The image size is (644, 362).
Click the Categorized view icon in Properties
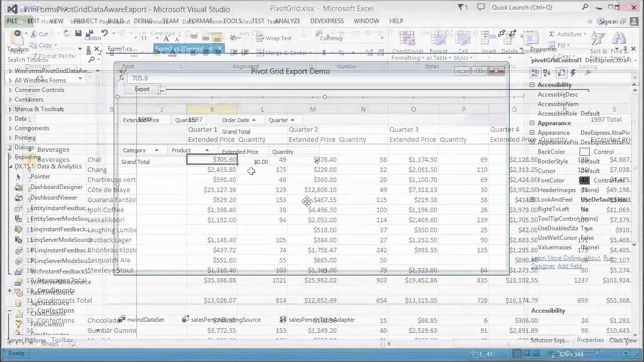click(536, 73)
